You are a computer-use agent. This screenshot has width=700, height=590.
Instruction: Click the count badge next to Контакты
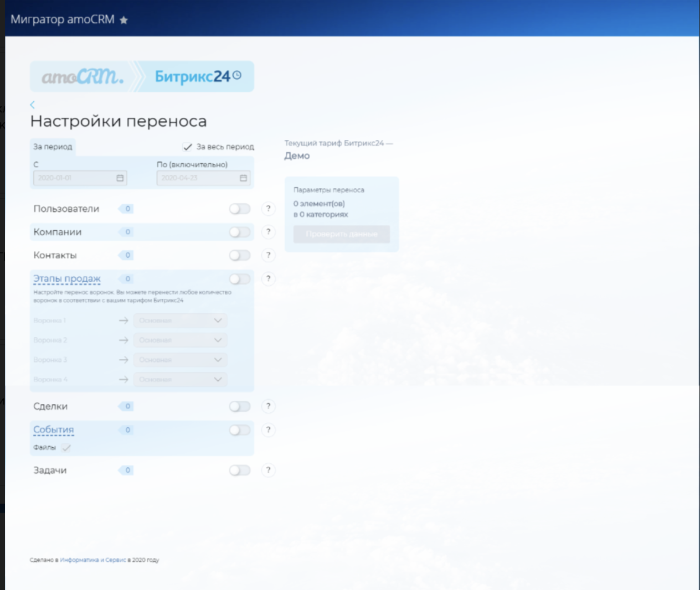tap(126, 255)
